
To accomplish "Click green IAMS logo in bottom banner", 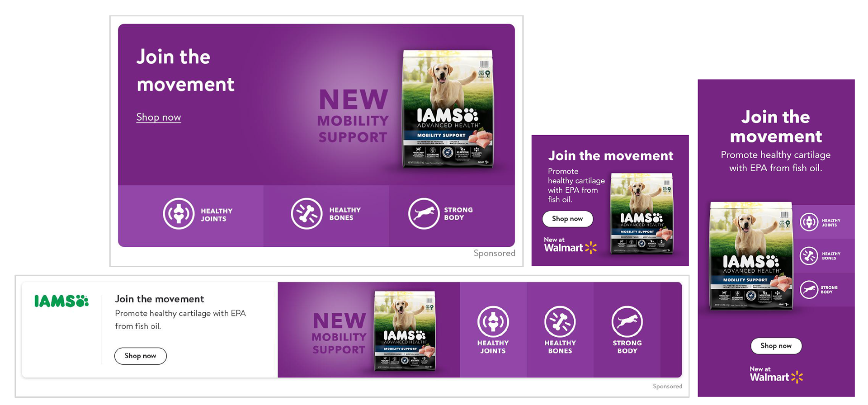I will point(61,301).
